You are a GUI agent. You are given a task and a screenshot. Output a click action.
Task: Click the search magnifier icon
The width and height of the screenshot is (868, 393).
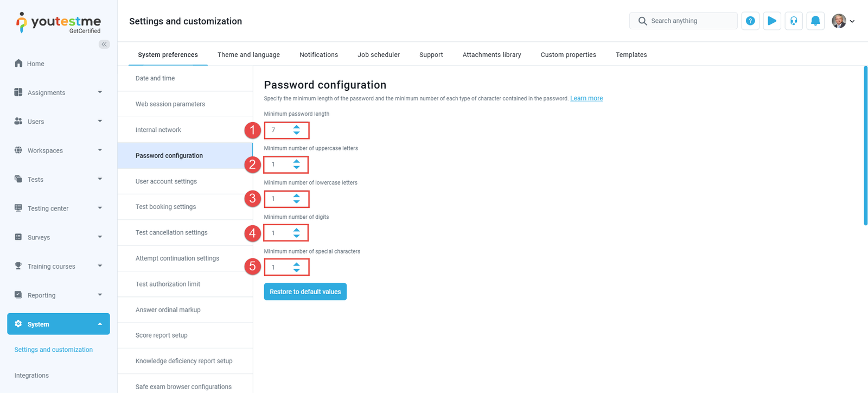tap(642, 21)
